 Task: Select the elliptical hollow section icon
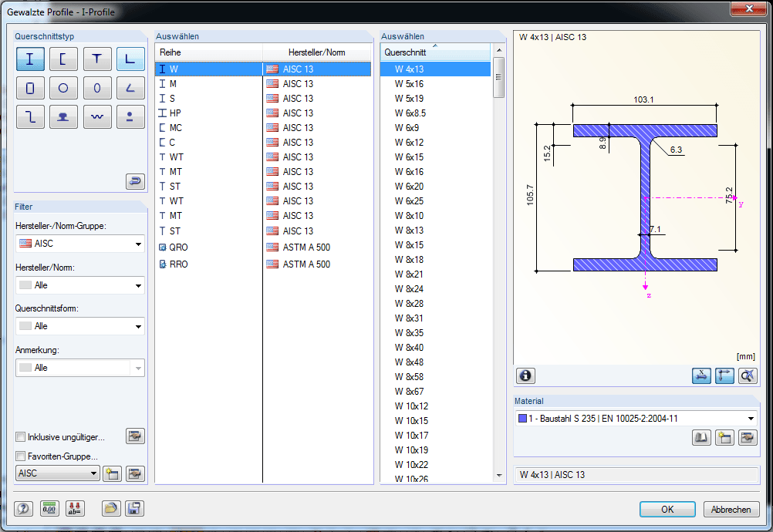click(97, 88)
